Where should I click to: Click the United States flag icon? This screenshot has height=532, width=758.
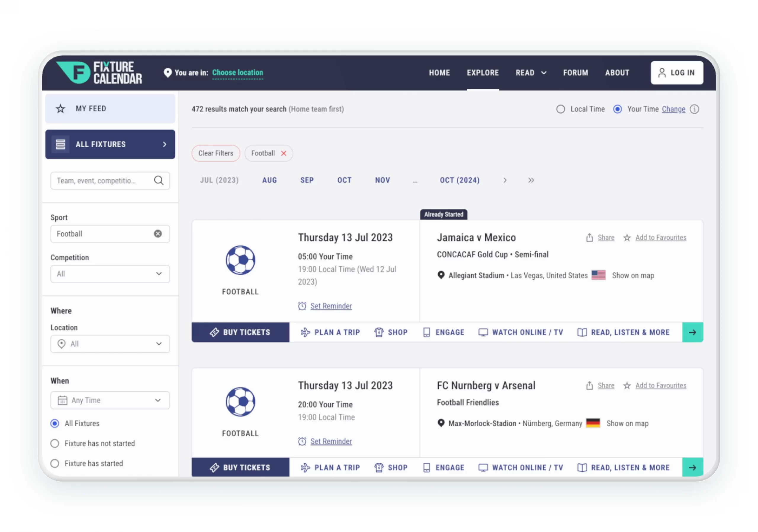tap(598, 275)
